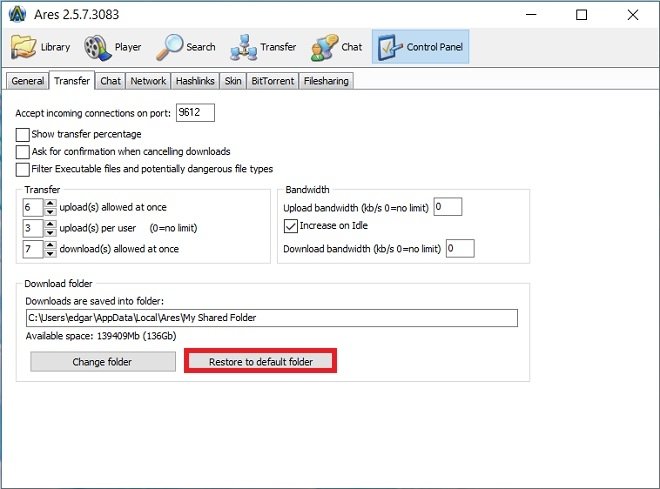Viewport: 660px width, 489px height.
Task: Open the Library section
Action: point(40,47)
